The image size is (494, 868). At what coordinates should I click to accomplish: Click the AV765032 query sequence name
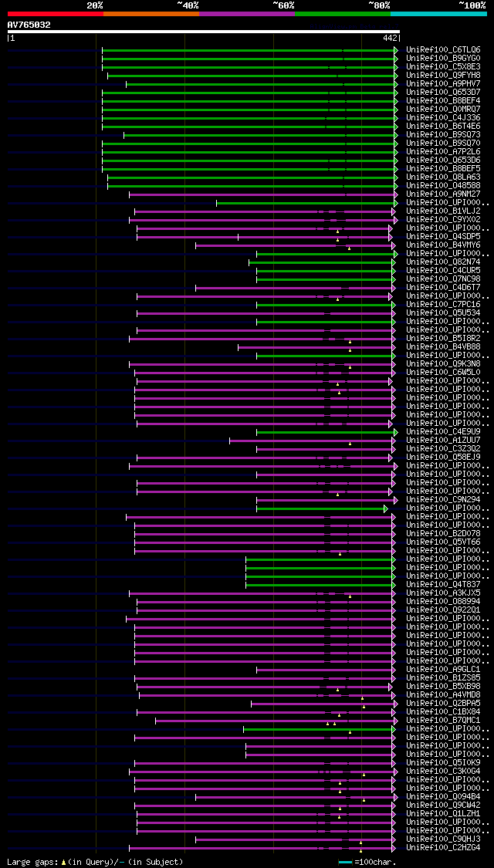[29, 25]
